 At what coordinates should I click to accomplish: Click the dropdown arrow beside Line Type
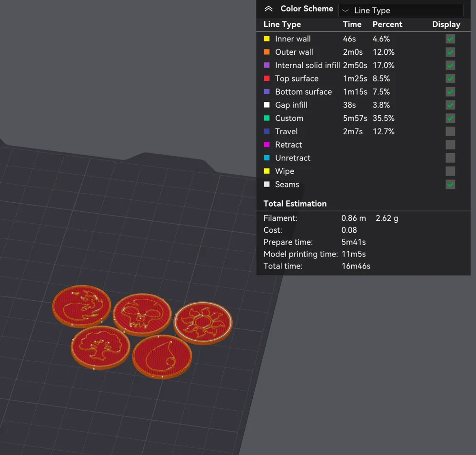(346, 10)
